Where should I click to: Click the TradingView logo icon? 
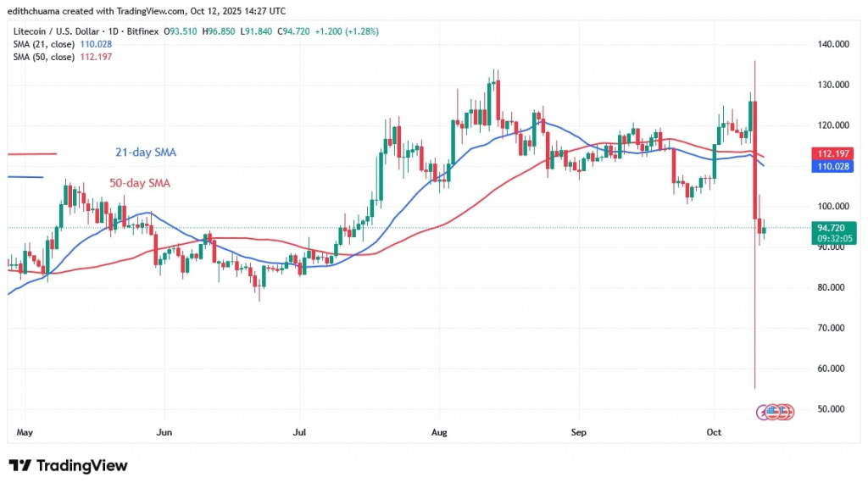click(x=19, y=465)
